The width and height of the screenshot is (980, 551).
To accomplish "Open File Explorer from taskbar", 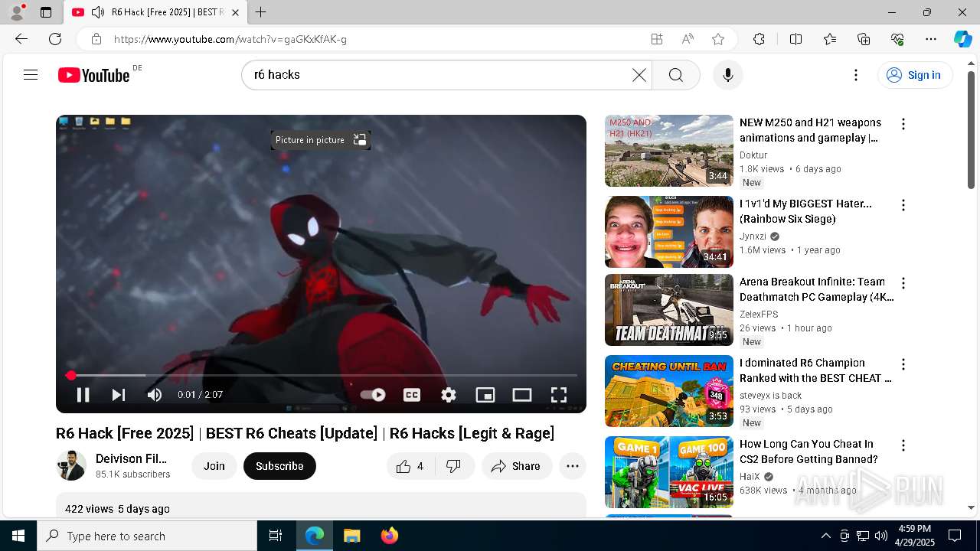I will click(352, 536).
